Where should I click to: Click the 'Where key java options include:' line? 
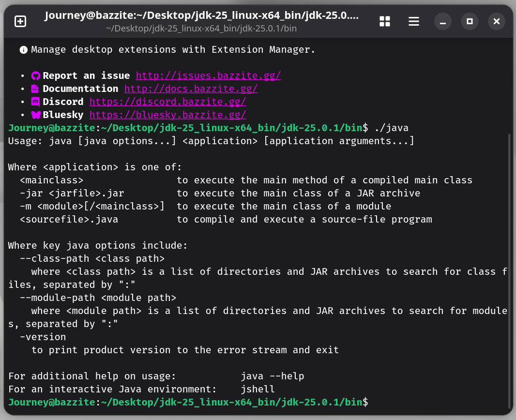(x=98, y=246)
